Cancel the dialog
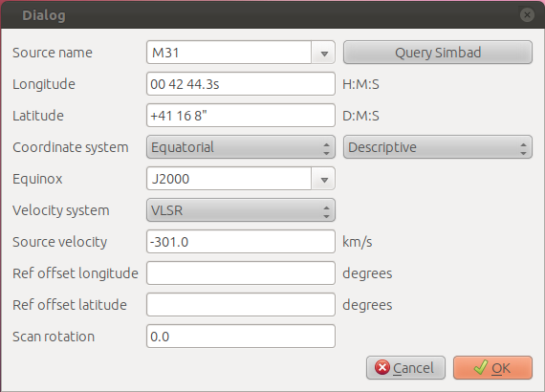This screenshot has height=392, width=545. point(405,368)
